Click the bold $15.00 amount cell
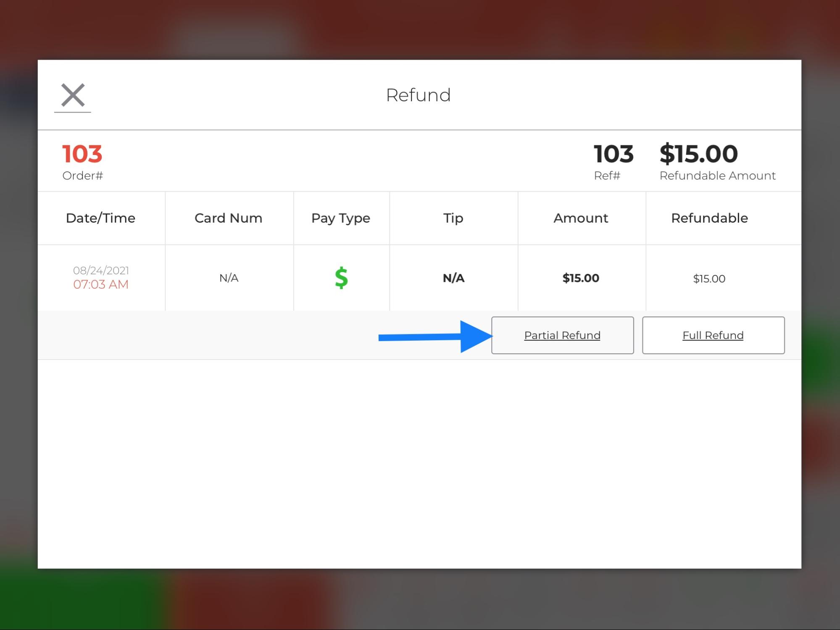The width and height of the screenshot is (840, 630). 581,278
